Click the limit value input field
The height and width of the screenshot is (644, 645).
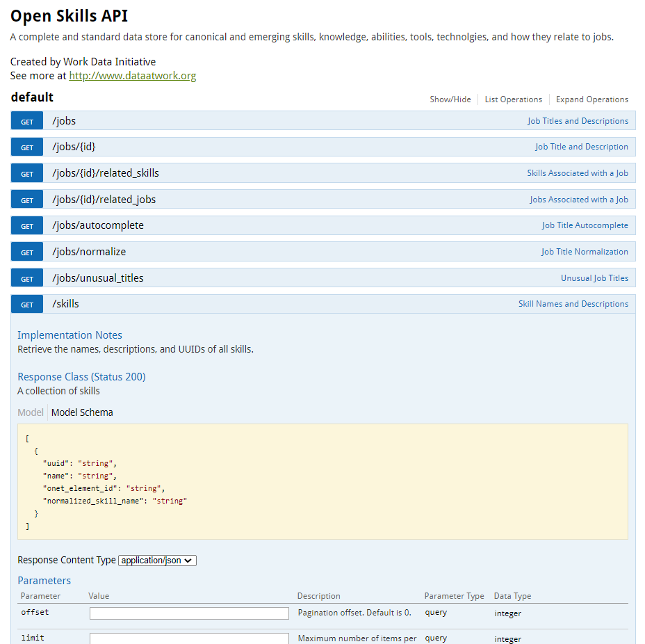click(x=189, y=638)
